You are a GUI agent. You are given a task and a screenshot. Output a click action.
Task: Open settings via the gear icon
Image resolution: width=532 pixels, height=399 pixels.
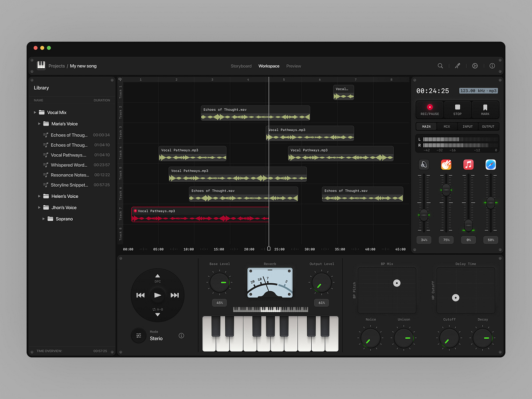click(475, 66)
